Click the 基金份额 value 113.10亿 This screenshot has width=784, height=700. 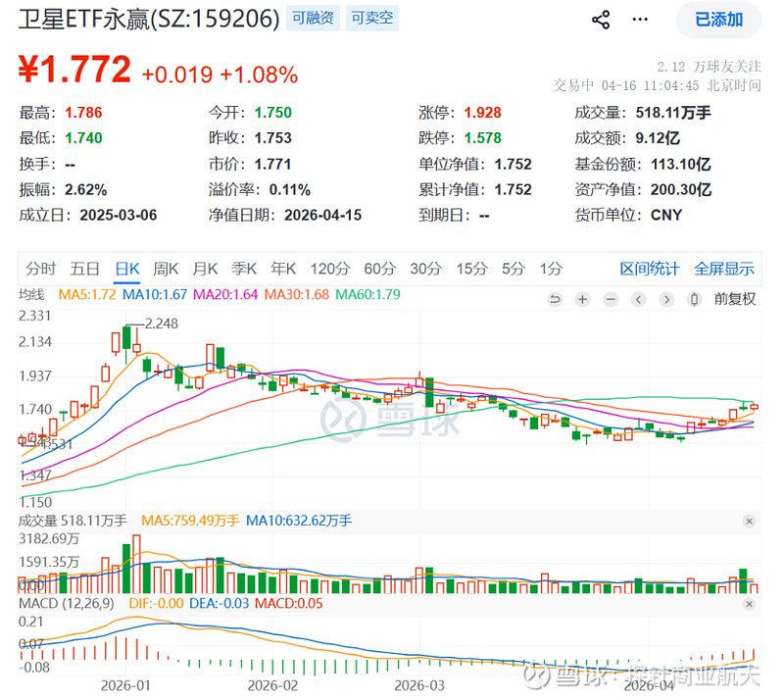tap(681, 164)
